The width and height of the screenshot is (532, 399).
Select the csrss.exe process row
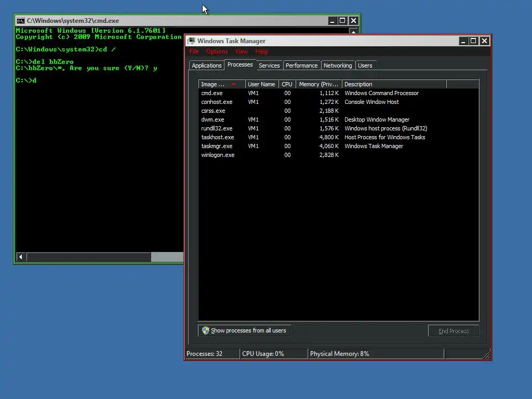338,111
